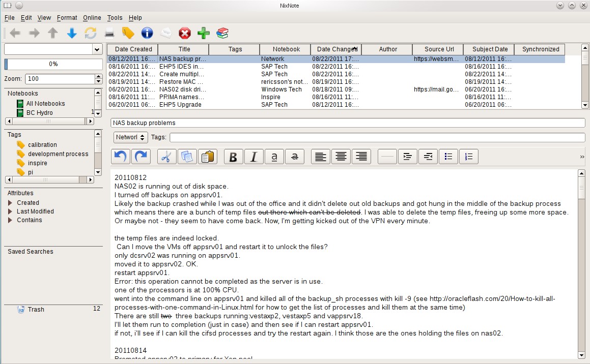
Task: Click the yellow tag icon in toolbar
Action: [x=128, y=34]
